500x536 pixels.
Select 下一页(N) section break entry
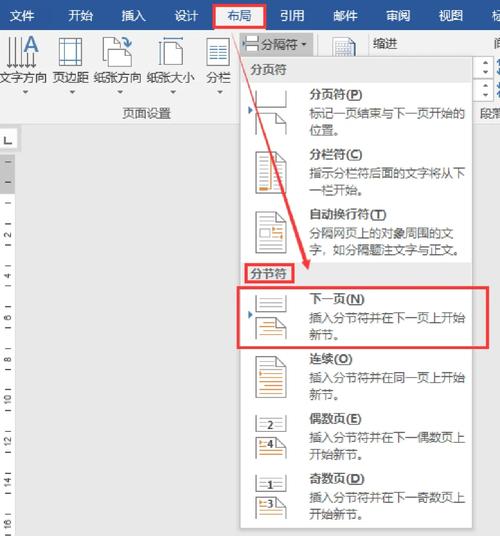[x=356, y=318]
